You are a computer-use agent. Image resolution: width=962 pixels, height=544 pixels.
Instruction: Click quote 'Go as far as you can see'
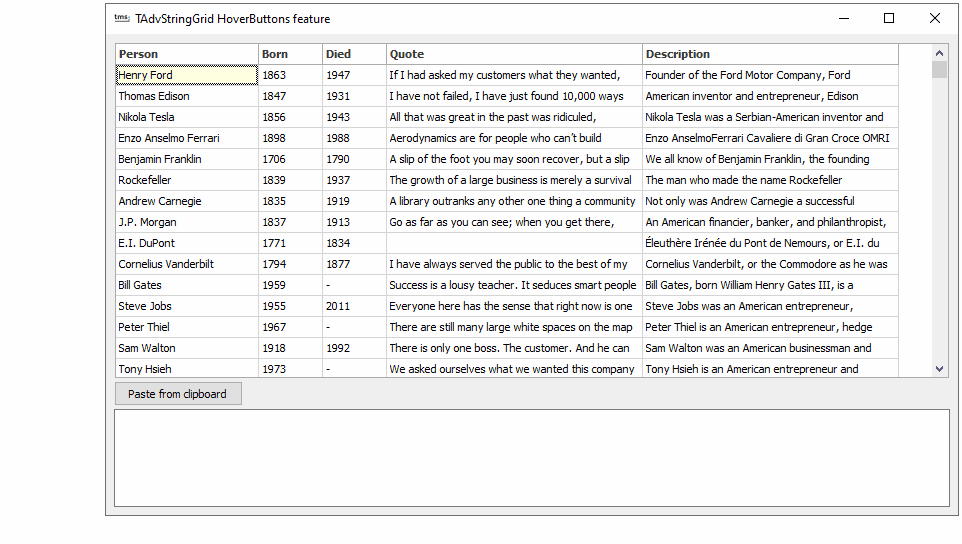(x=514, y=222)
